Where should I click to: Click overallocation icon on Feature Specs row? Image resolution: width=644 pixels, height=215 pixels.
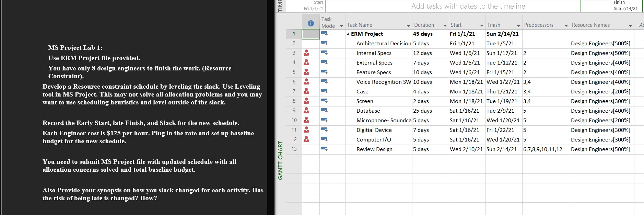pyautogui.click(x=306, y=72)
